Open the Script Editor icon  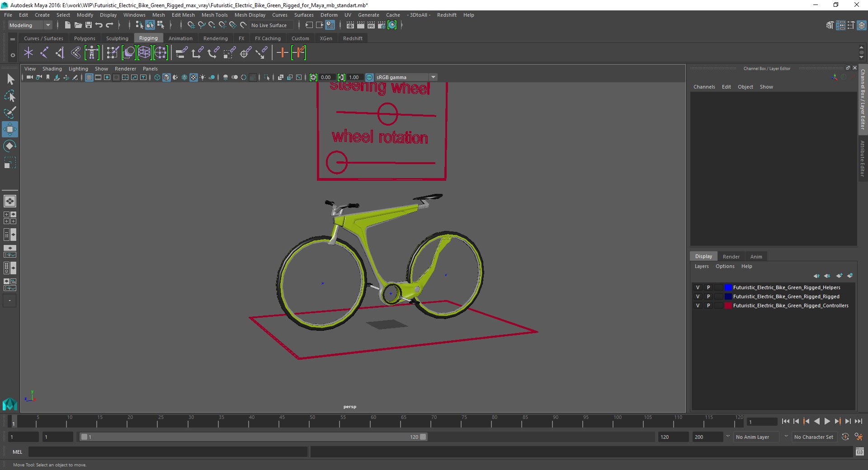[x=860, y=451]
